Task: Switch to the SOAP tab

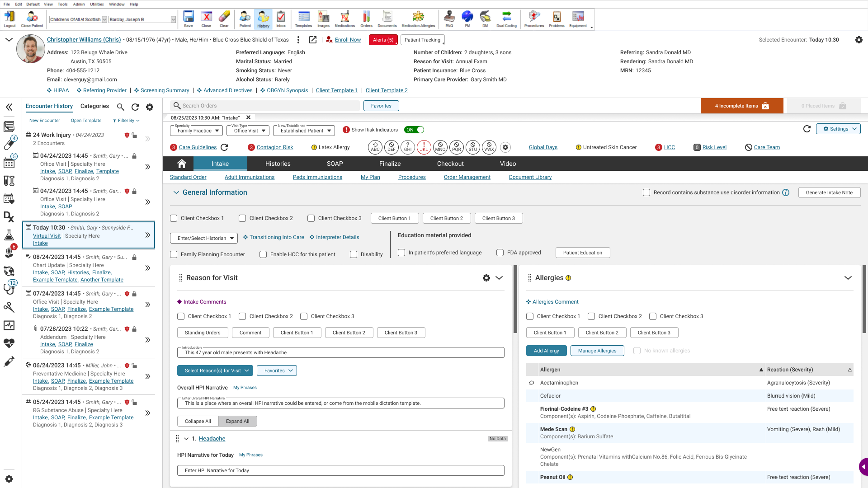Action: [335, 164]
